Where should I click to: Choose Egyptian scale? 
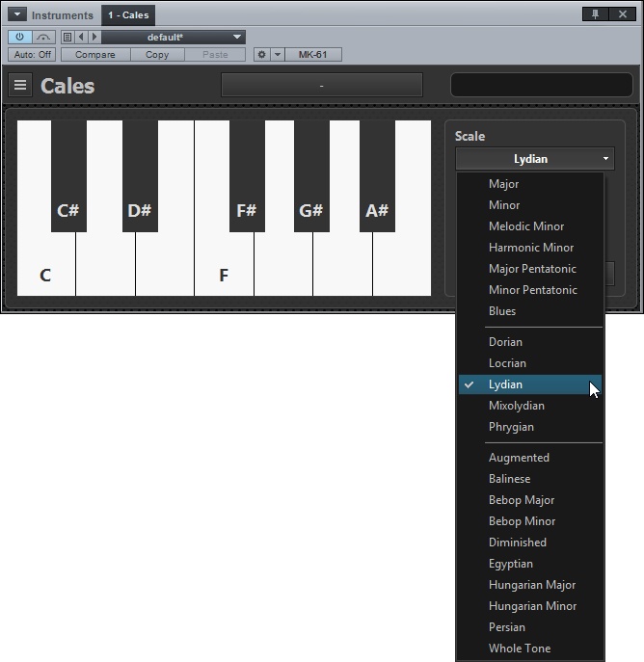coord(530,564)
